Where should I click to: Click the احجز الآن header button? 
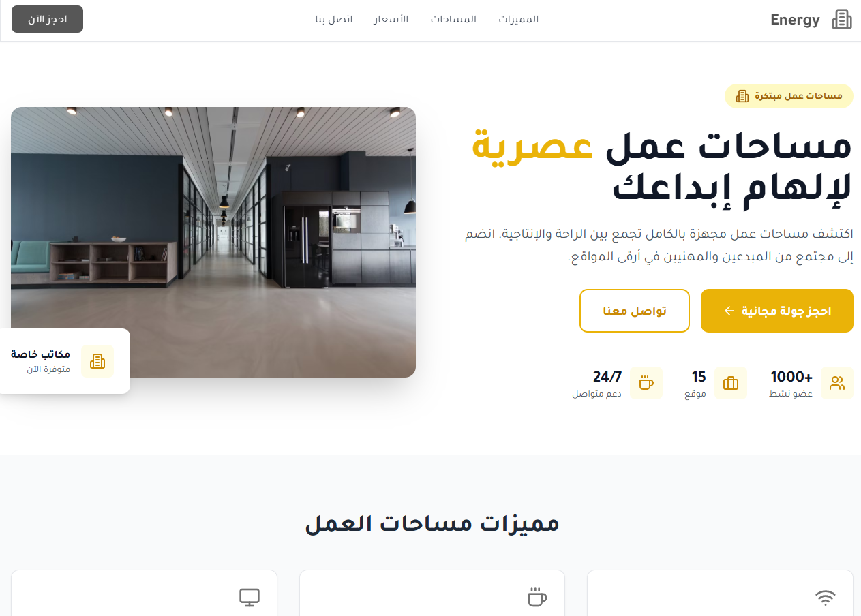coord(47,19)
